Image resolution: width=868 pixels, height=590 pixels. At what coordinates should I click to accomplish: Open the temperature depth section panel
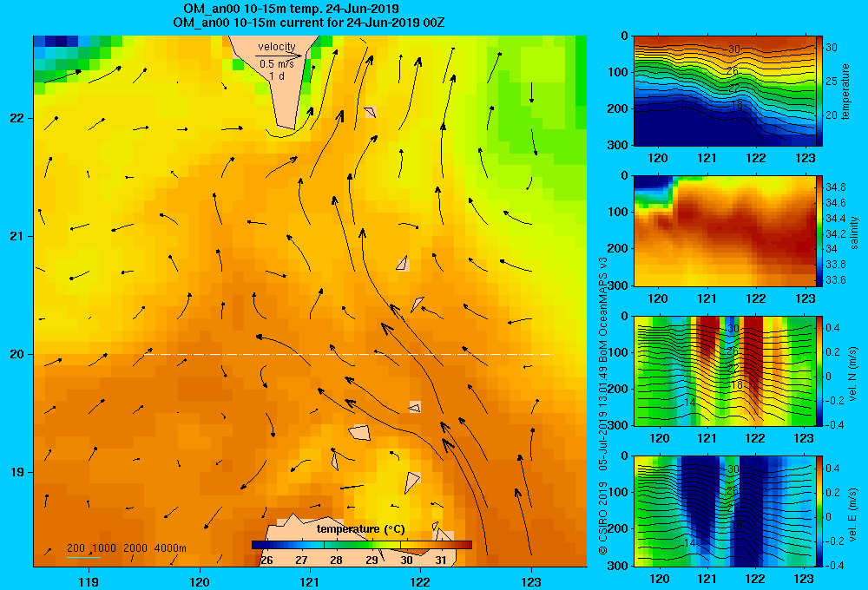[725, 91]
